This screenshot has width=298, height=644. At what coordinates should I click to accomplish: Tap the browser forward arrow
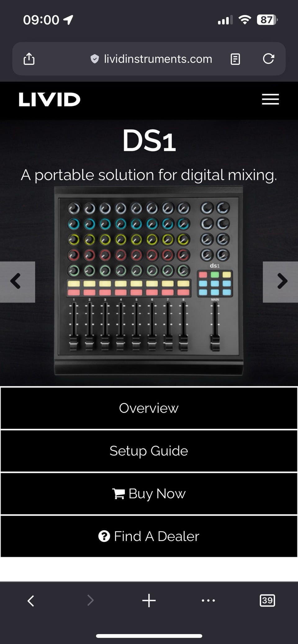point(90,601)
